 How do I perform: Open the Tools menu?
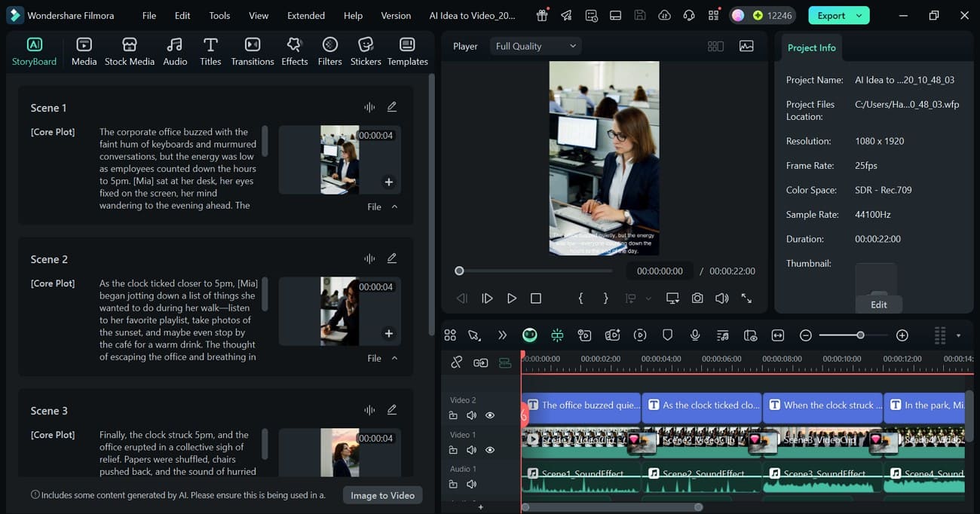tap(219, 14)
